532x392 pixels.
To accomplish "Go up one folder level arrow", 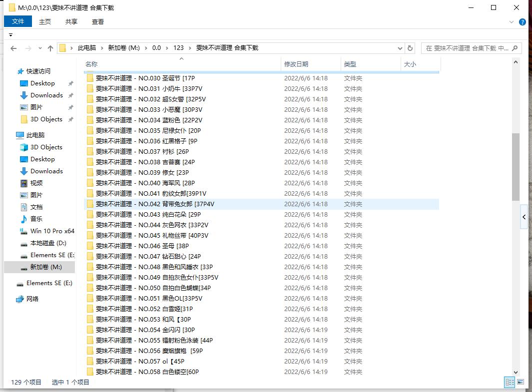I will pos(50,48).
